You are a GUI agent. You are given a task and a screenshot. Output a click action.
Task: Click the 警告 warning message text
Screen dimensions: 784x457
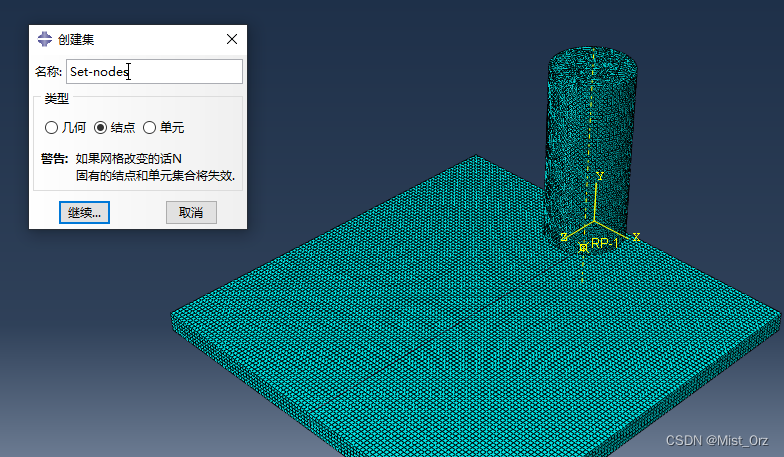[x=138, y=166]
